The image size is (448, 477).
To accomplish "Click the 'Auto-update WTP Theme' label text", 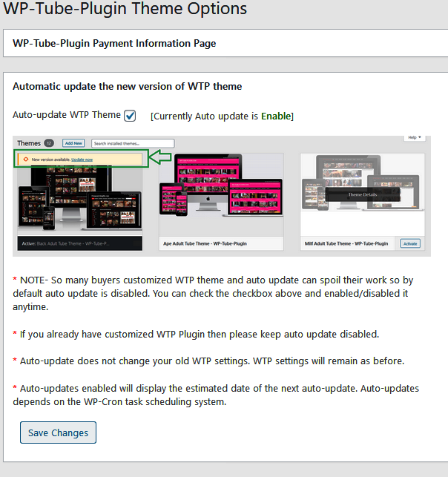I will click(67, 115).
